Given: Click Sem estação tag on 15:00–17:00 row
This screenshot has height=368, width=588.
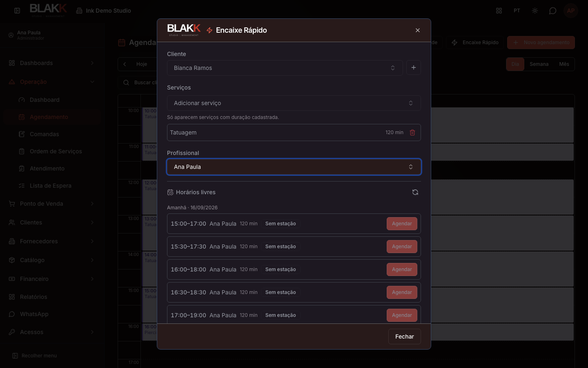Looking at the screenshot, I should tap(281, 224).
